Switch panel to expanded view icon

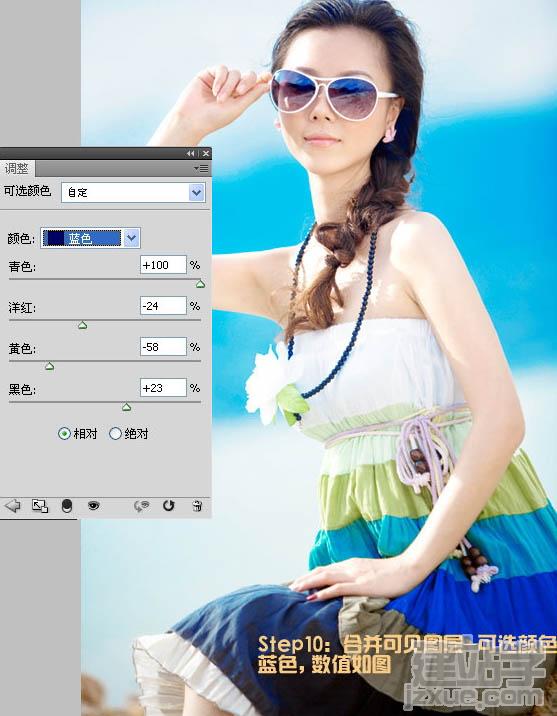pyautogui.click(x=40, y=505)
